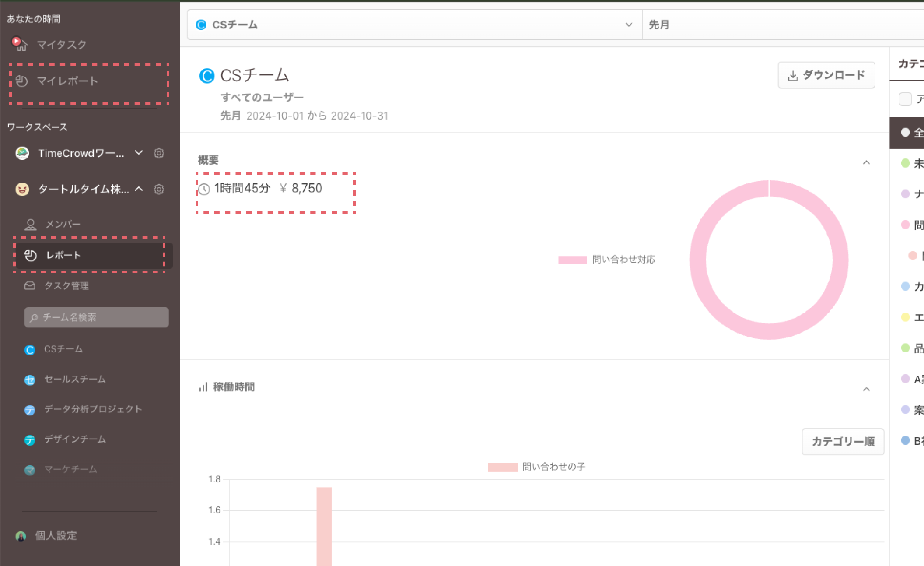Click the CSチーム team icon in sidebar
This screenshot has width=924, height=566.
pyautogui.click(x=30, y=350)
